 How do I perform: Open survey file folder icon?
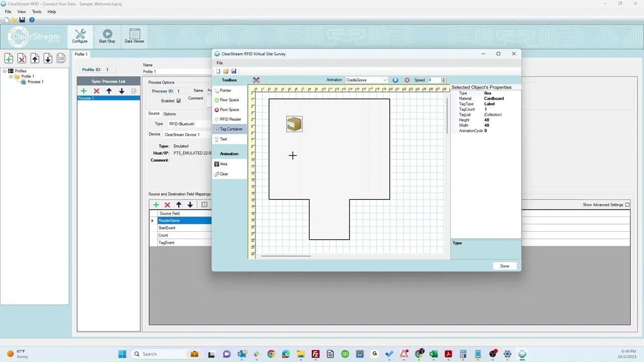[226, 71]
